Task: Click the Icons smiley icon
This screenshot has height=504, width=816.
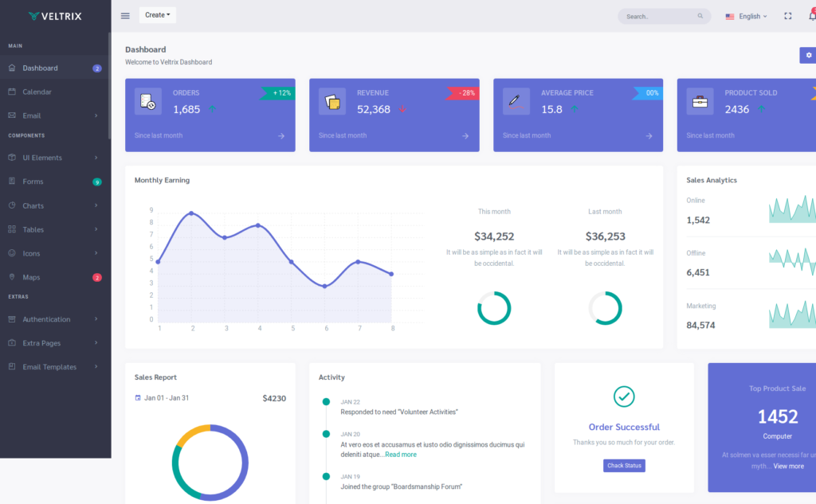Action: 12,253
